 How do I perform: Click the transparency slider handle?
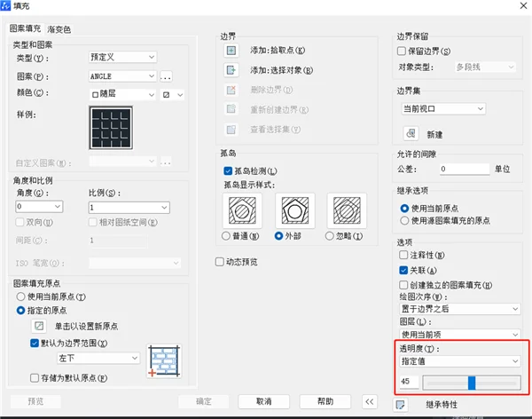tap(472, 383)
